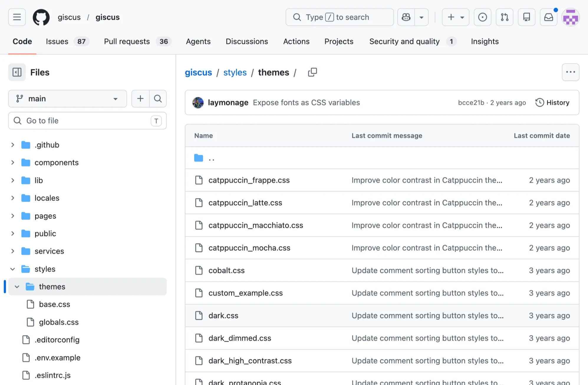Click folder icon for locales in tree
The width and height of the screenshot is (588, 385).
click(x=26, y=198)
